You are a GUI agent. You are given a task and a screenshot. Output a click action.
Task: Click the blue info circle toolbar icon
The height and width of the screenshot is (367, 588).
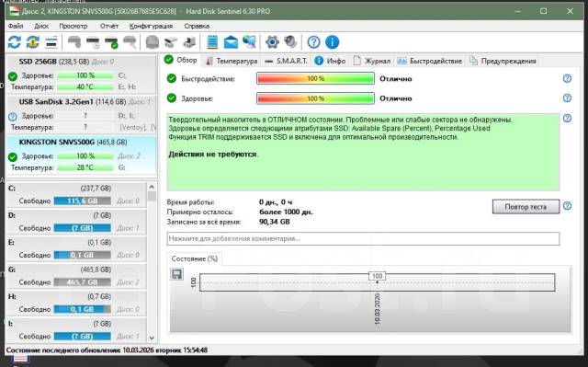(333, 42)
